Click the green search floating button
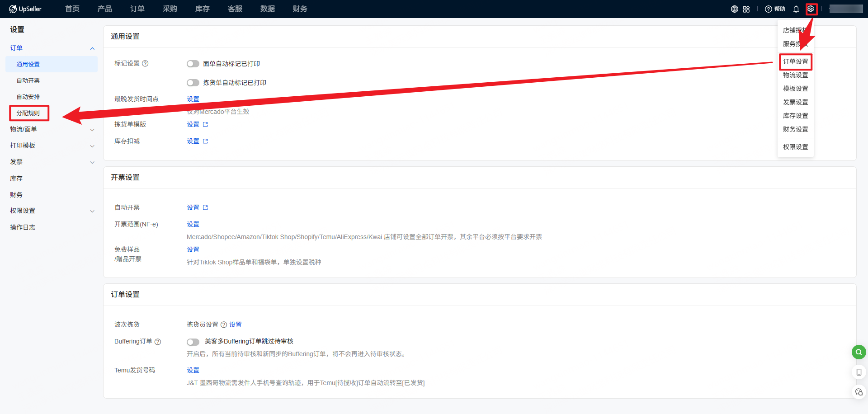 859,352
